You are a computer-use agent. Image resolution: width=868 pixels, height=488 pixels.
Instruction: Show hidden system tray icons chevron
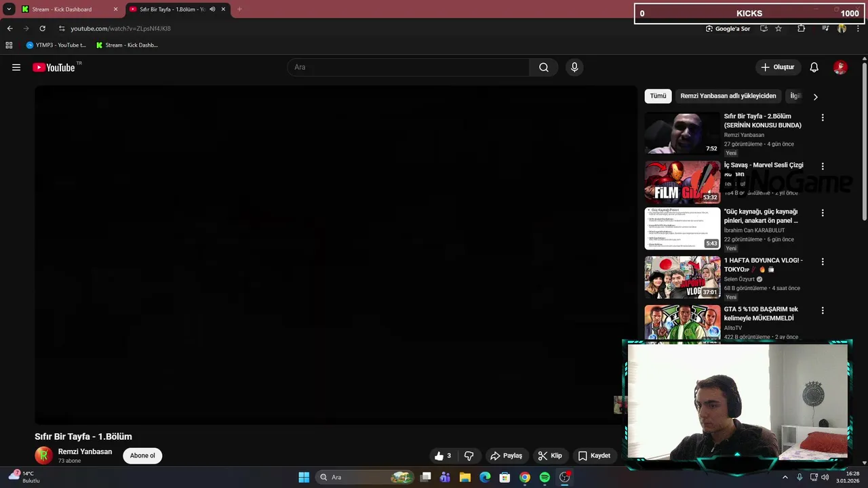click(x=785, y=477)
